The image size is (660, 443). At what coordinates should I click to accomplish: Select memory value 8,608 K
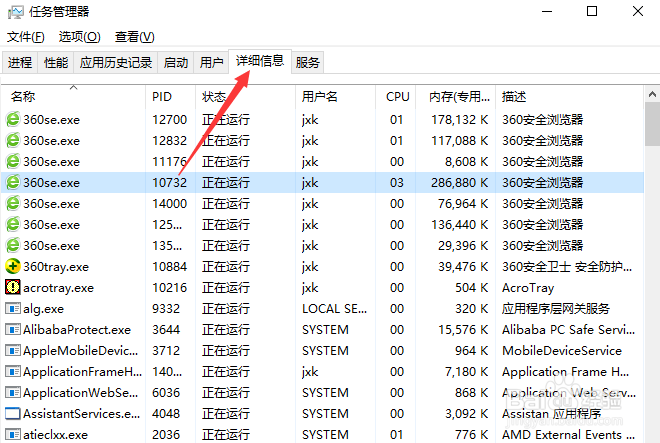[x=466, y=162]
